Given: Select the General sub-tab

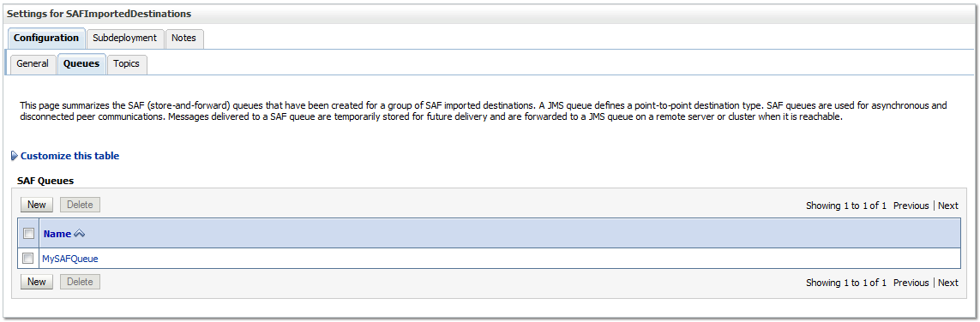Looking at the screenshot, I should [33, 63].
